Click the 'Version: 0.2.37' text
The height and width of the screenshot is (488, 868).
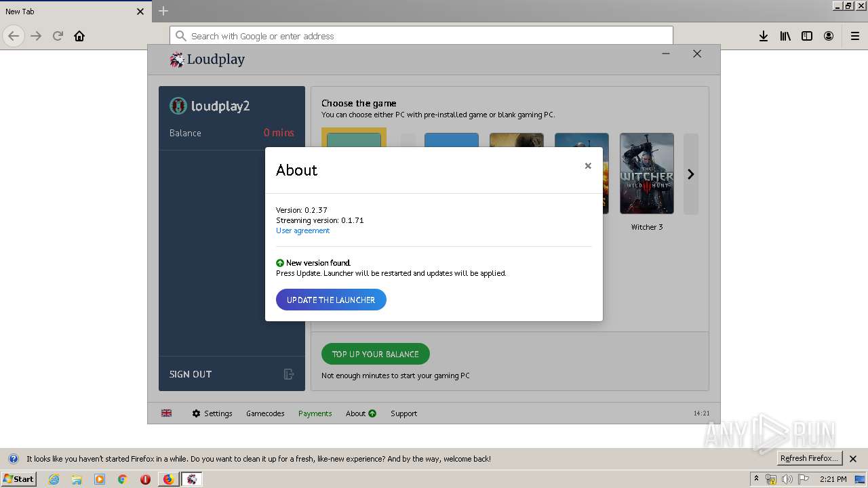302,210
